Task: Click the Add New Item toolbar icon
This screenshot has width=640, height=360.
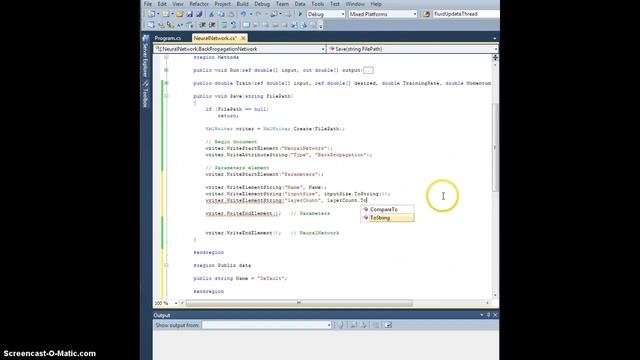Action: (x=166, y=14)
